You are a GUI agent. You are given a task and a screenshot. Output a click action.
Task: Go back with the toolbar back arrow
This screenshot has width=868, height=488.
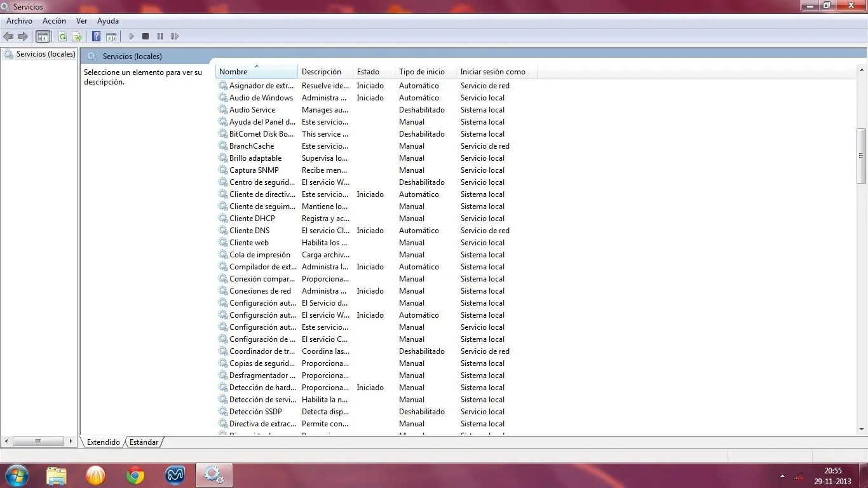tap(8, 37)
